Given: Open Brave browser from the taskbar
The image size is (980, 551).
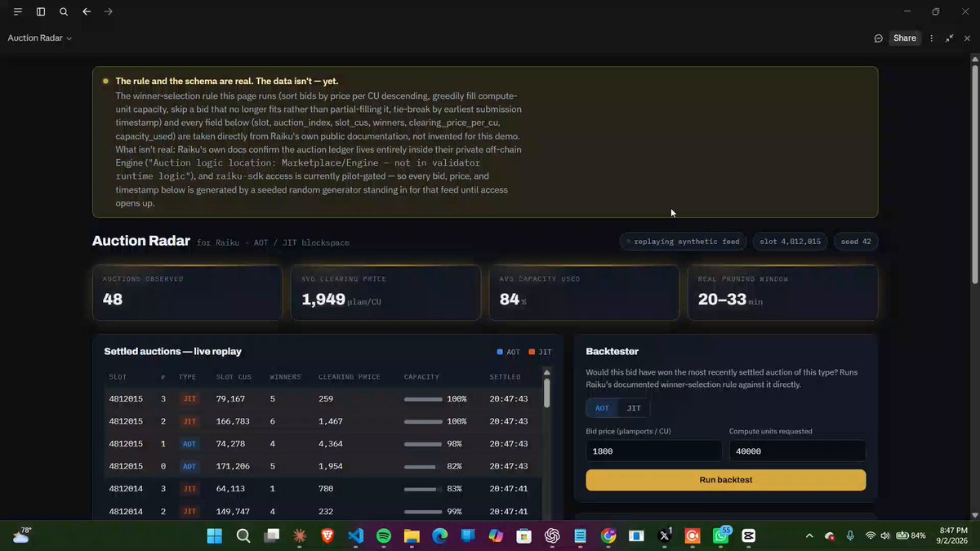Looking at the screenshot, I should (327, 536).
